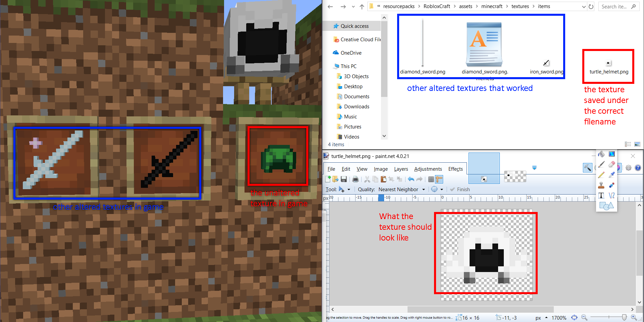
Task: Click the Cut scissors icon
Action: tap(367, 179)
